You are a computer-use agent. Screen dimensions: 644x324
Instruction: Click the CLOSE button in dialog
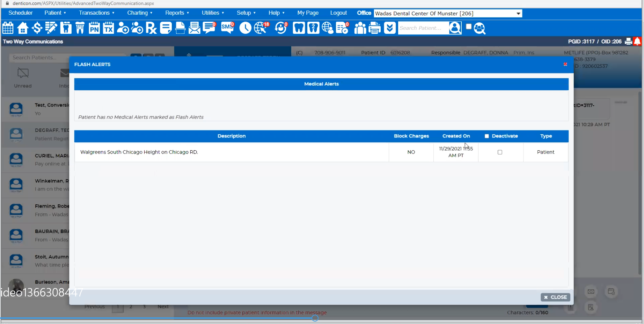pyautogui.click(x=555, y=297)
